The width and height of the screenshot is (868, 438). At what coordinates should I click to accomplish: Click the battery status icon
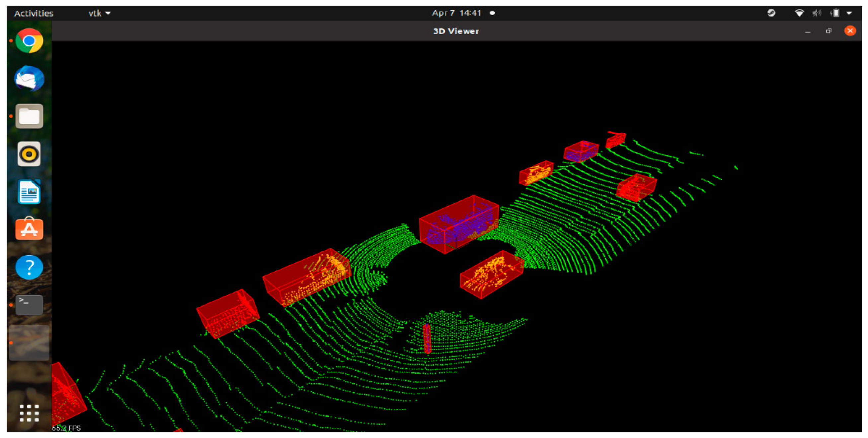[835, 13]
